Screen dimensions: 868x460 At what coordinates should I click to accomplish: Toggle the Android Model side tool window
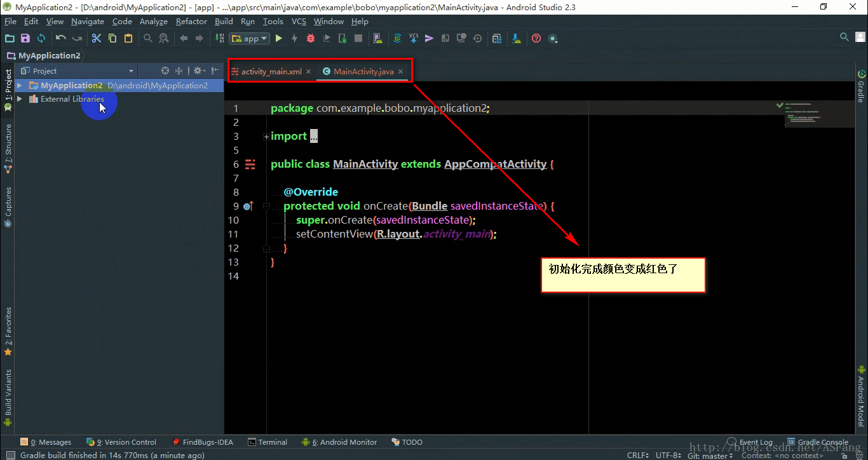(862, 395)
